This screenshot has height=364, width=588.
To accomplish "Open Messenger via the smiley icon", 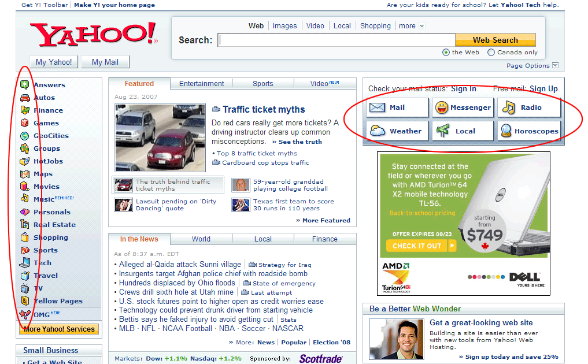I will tap(442, 107).
